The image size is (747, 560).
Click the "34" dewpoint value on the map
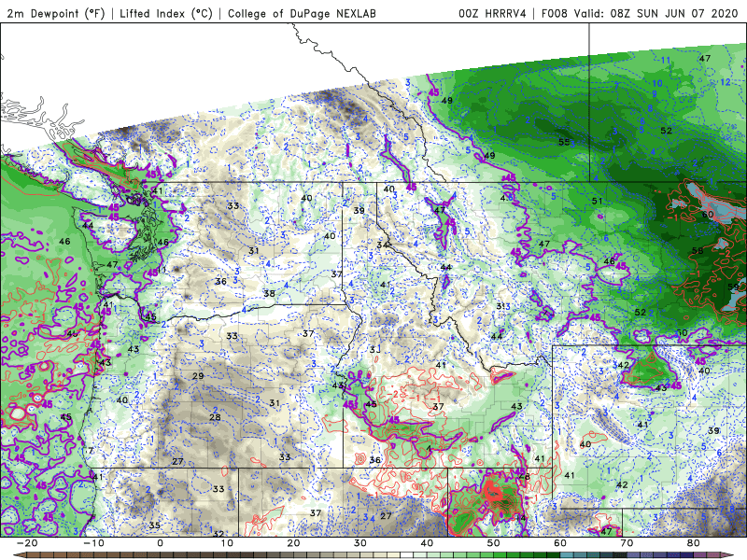[x=382, y=245]
